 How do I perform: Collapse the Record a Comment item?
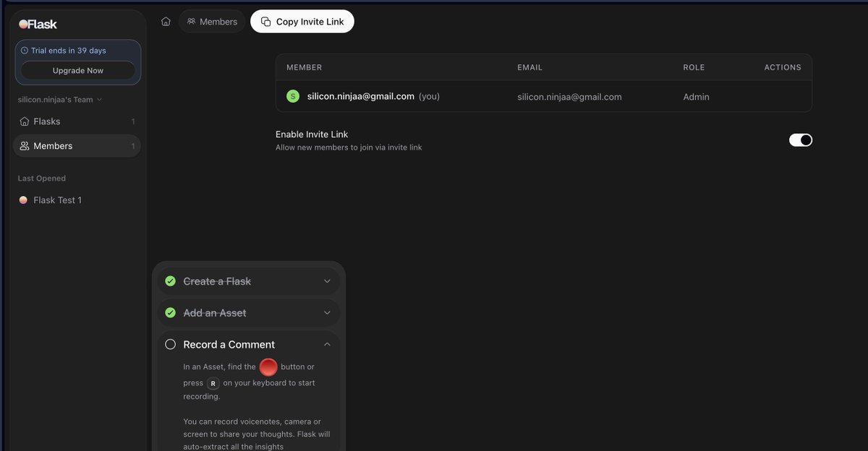click(327, 345)
